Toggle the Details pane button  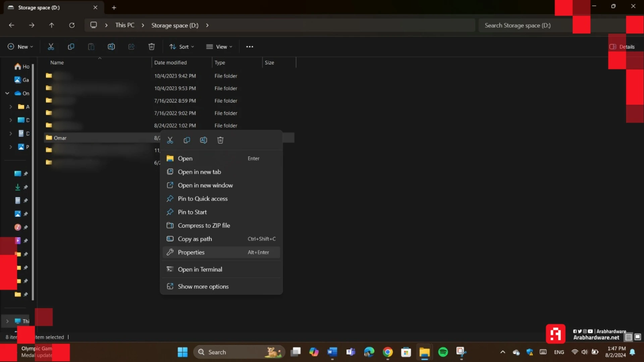coord(622,47)
